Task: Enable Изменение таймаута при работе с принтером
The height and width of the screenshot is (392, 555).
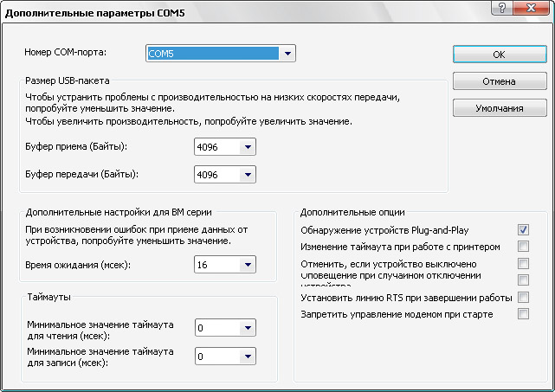Action: pyautogui.click(x=523, y=247)
